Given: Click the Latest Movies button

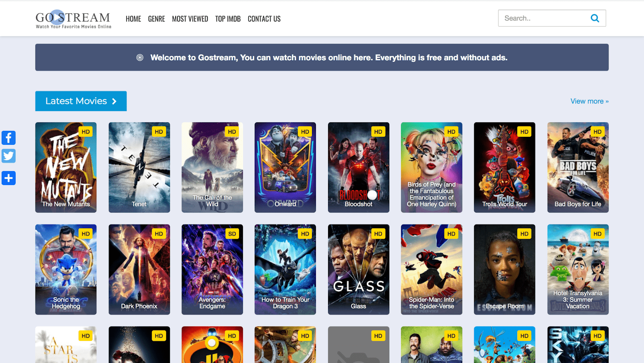Looking at the screenshot, I should point(81,101).
